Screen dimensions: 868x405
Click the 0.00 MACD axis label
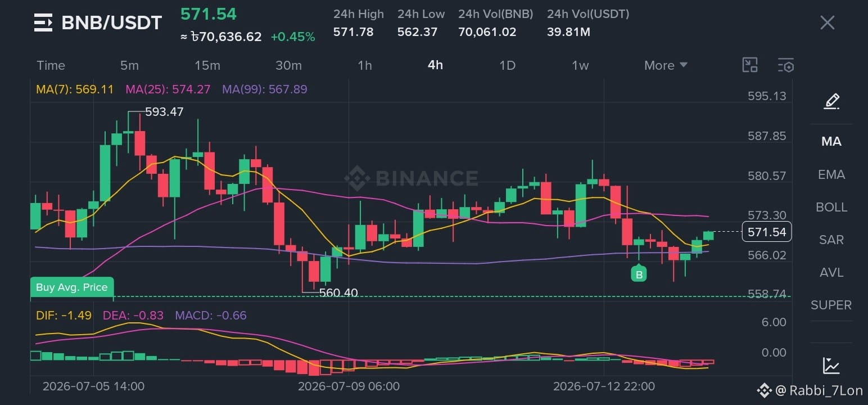click(774, 353)
